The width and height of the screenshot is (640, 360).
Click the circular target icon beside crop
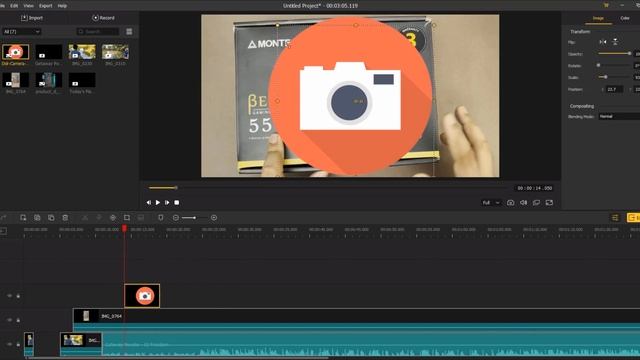113,218
